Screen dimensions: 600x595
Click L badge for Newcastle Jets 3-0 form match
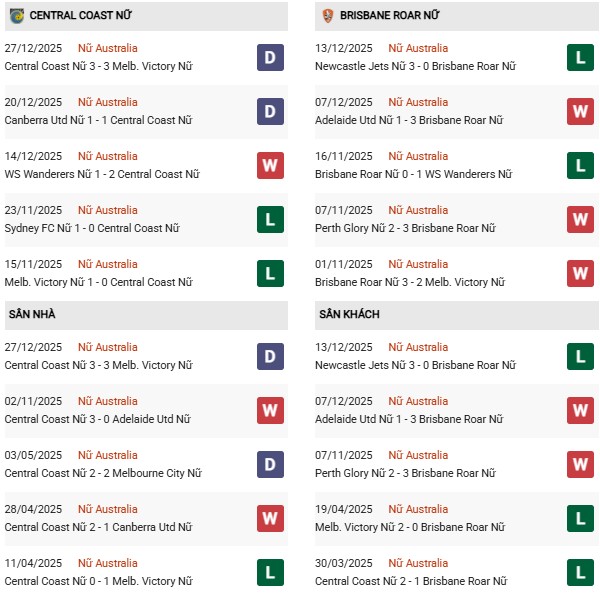pos(580,58)
